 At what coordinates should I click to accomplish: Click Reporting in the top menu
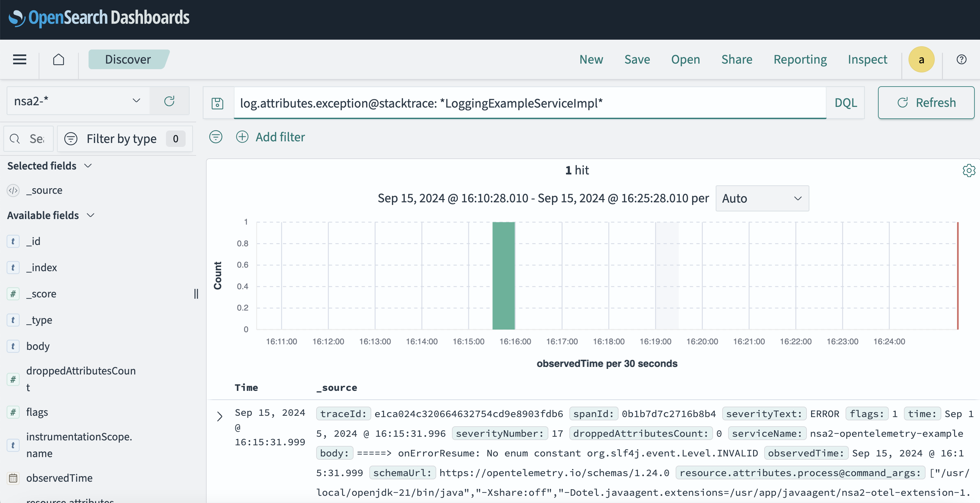[x=800, y=59]
